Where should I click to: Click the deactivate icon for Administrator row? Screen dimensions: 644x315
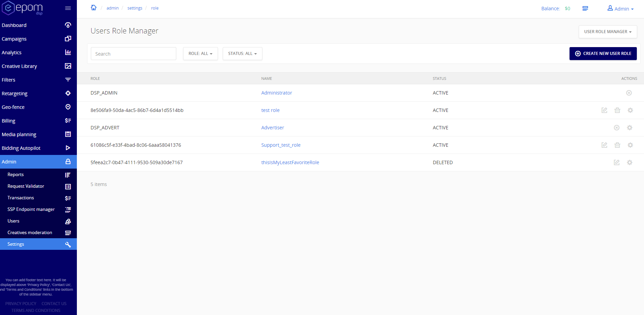click(629, 93)
